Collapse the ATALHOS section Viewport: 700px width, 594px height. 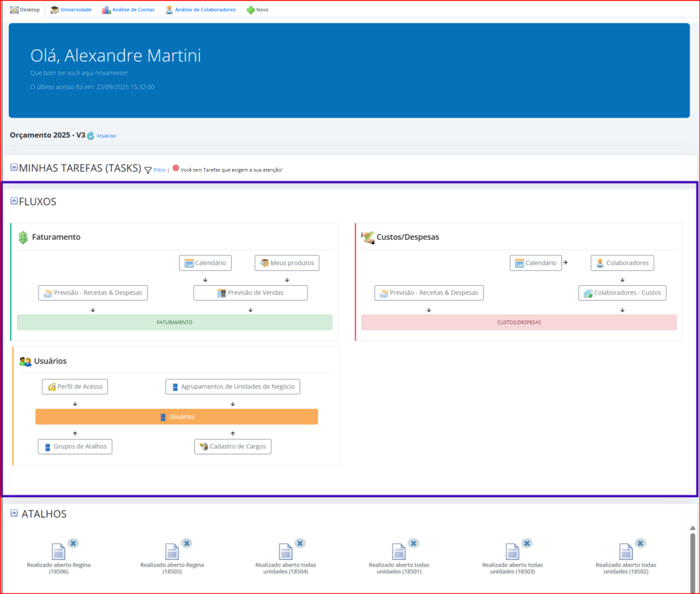tap(14, 513)
